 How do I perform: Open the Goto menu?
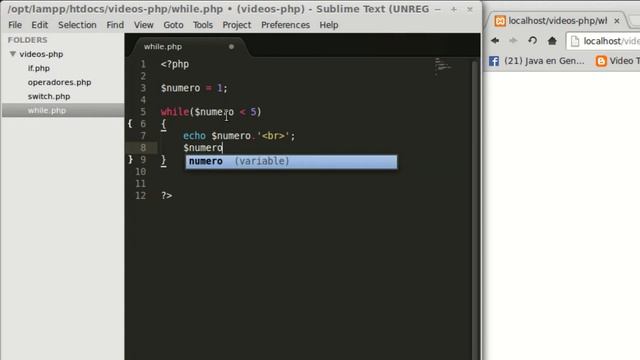tap(173, 25)
